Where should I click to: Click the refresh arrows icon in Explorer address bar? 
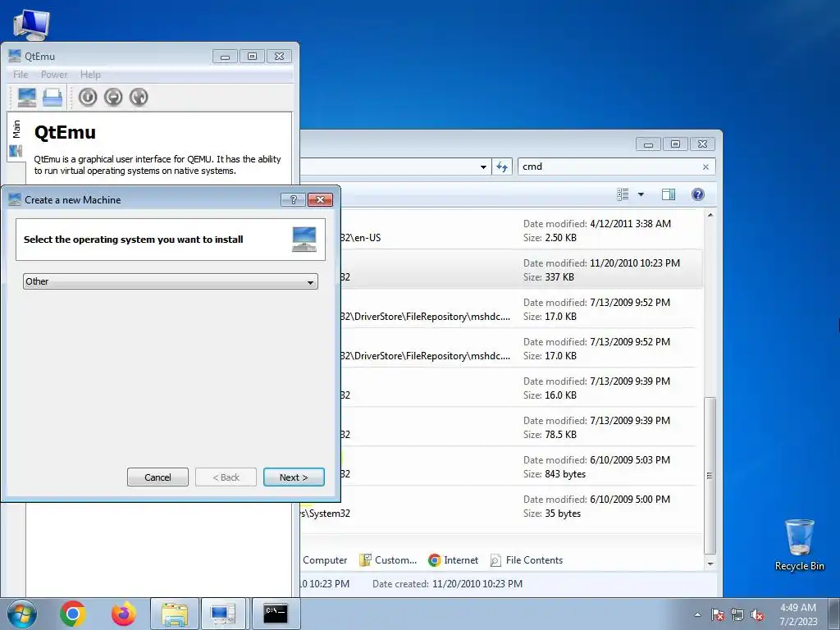click(502, 167)
